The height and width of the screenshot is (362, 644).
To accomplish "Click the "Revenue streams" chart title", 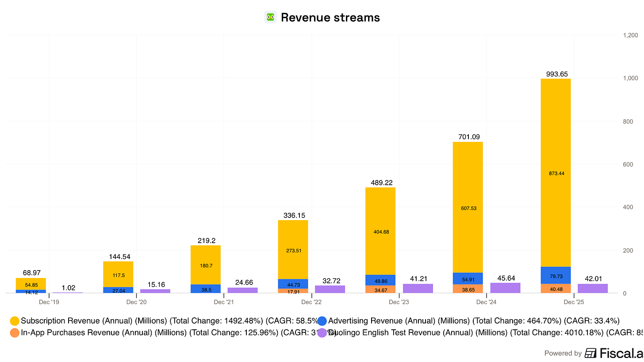I will [x=330, y=17].
